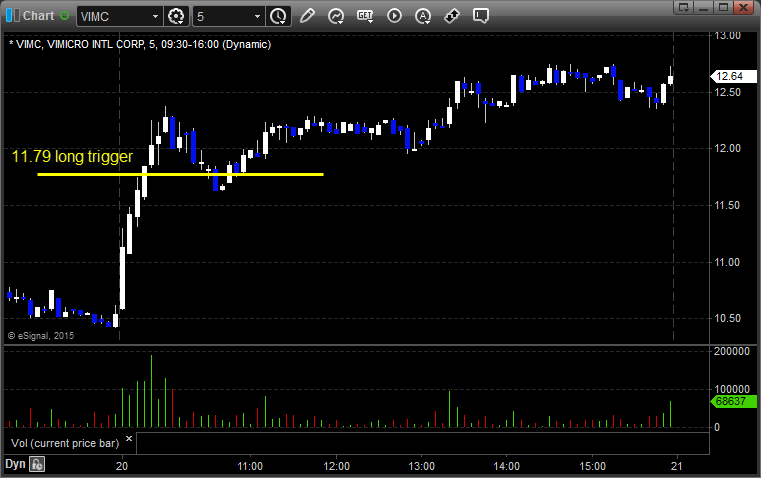Viewport: 761px width, 478px height.
Task: Click the 12:00 time axis label
Action: (x=336, y=466)
